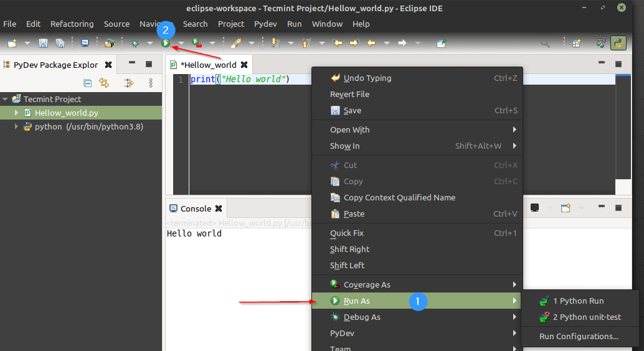644x351 pixels.
Task: Click the Save All toolbar icon
Action: pos(60,43)
